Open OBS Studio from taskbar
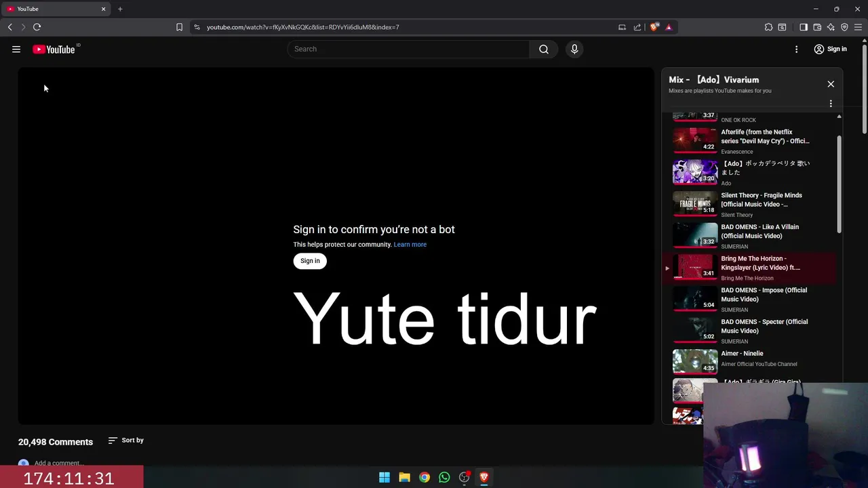Screen dimensions: 868x488 [465, 477]
